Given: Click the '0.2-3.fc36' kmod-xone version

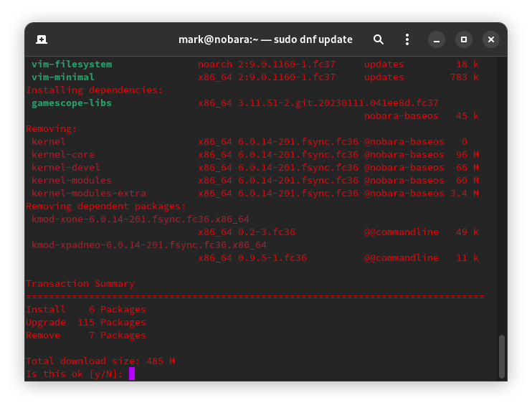Looking at the screenshot, I should tap(266, 232).
